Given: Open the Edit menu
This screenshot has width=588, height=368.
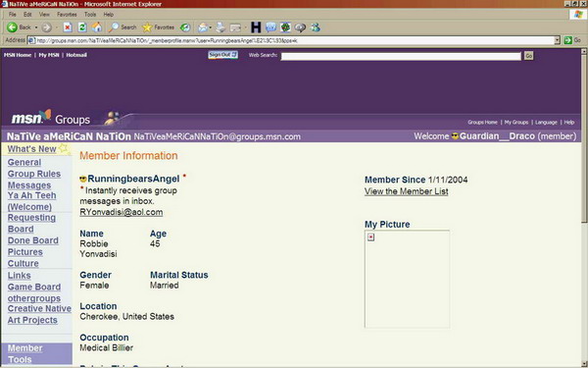Looking at the screenshot, I should point(27,15).
